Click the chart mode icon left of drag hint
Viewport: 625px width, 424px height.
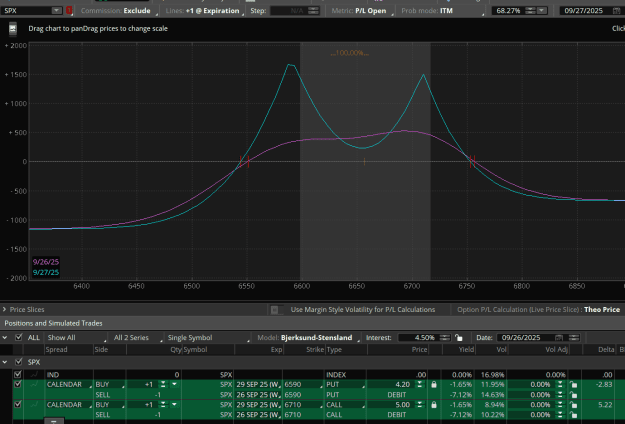13,29
